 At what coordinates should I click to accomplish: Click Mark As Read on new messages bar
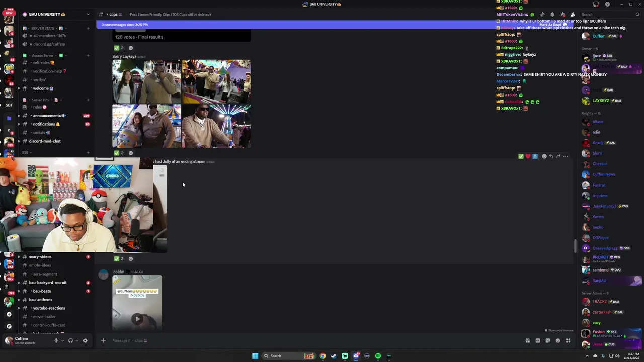click(x=553, y=25)
